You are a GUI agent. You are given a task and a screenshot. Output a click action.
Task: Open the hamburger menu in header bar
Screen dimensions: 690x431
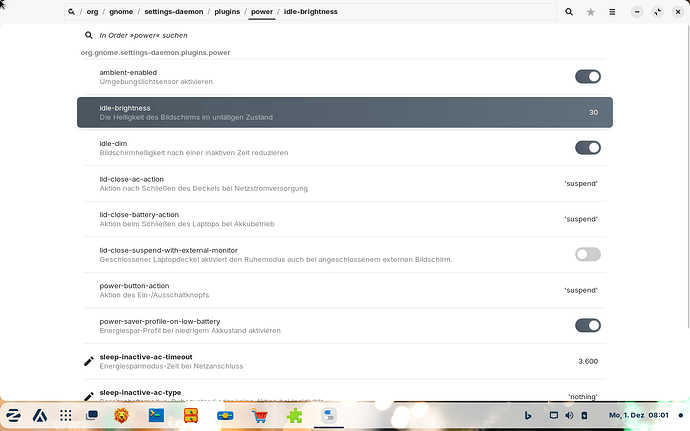point(613,12)
